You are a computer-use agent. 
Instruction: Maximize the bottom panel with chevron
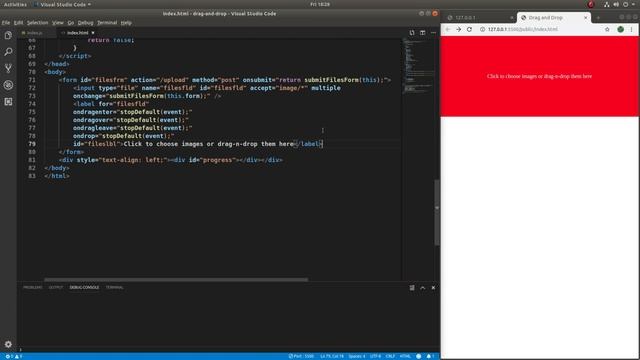[422, 288]
